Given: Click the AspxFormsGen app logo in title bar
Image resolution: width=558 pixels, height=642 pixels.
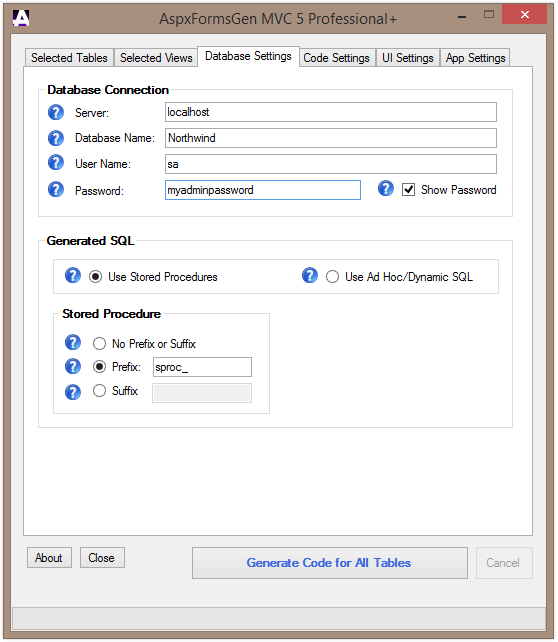Looking at the screenshot, I should (x=21, y=18).
